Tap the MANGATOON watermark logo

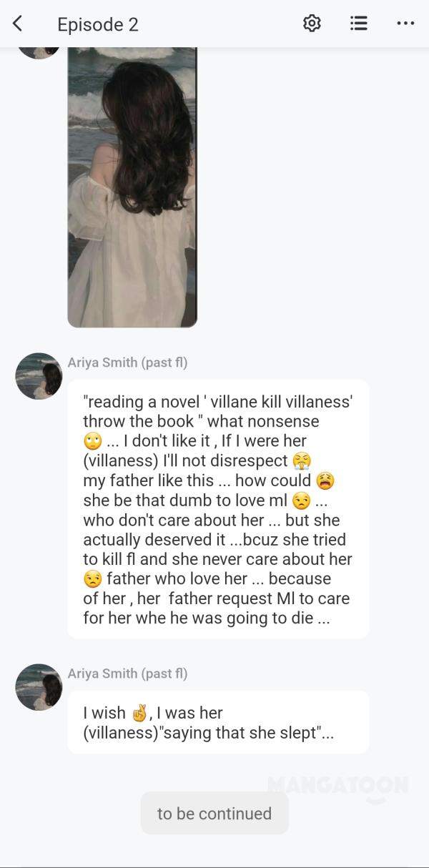(337, 788)
